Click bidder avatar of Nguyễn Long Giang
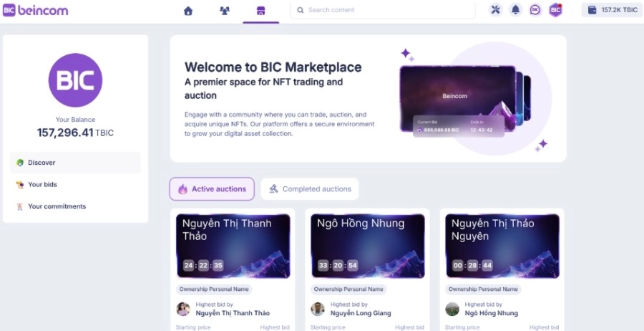 [318, 310]
